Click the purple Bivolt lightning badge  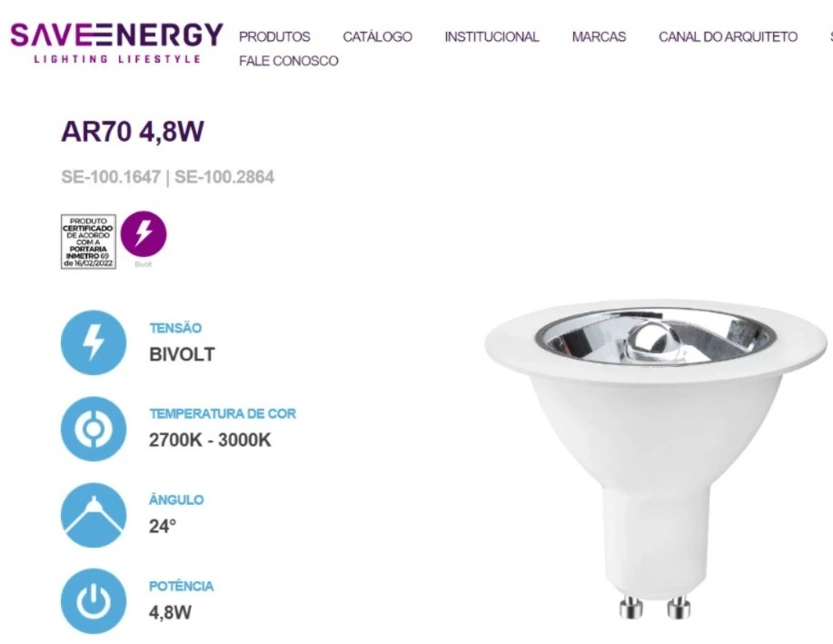tap(144, 233)
